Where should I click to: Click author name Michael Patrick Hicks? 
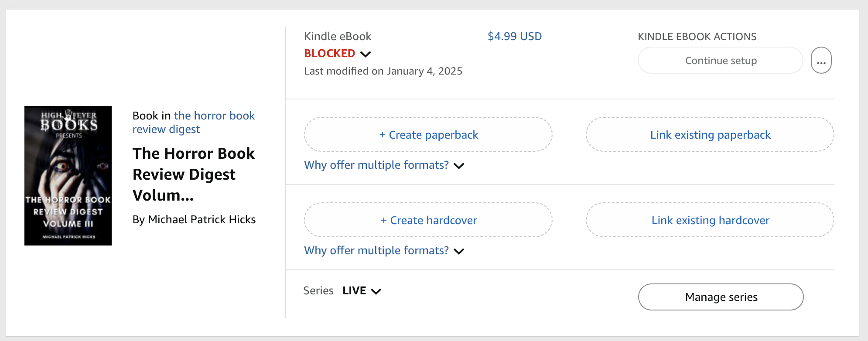[x=202, y=219]
